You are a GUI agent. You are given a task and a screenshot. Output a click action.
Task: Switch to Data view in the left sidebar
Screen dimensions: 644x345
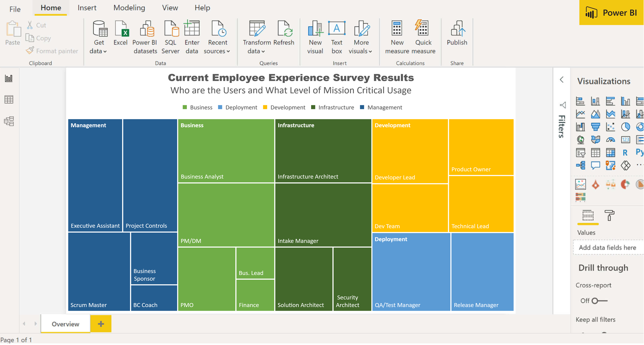coord(9,99)
